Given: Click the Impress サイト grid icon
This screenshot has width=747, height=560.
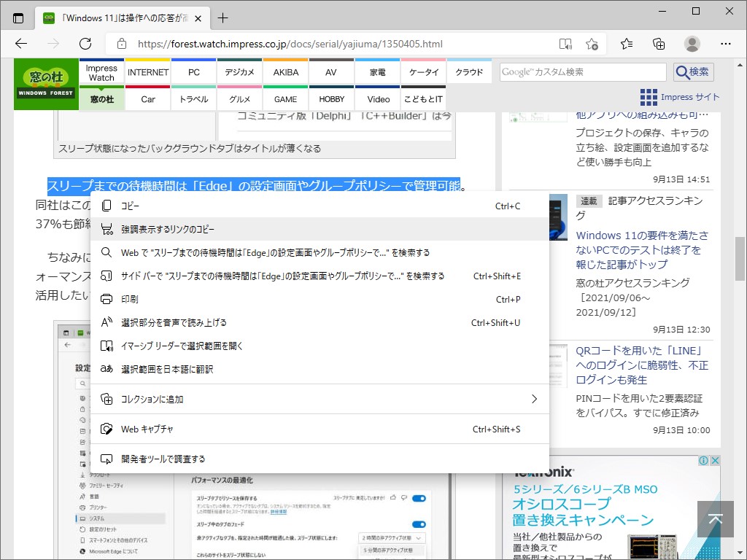Looking at the screenshot, I should (x=648, y=97).
